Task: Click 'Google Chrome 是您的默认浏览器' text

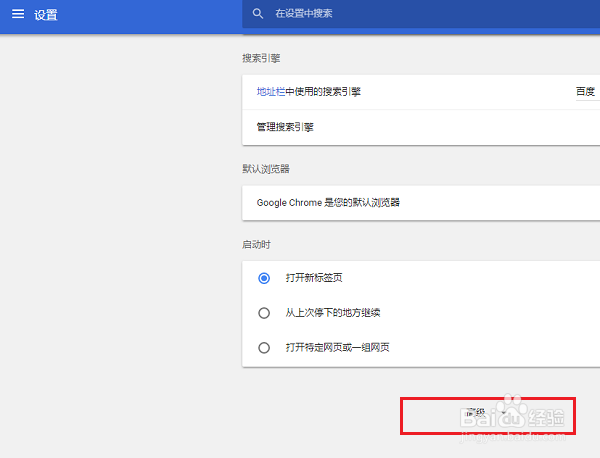Action: click(328, 203)
